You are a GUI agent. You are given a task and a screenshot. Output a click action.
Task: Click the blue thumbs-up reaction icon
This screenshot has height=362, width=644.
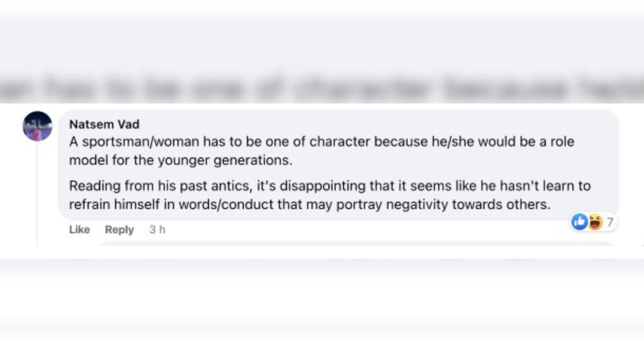click(579, 222)
